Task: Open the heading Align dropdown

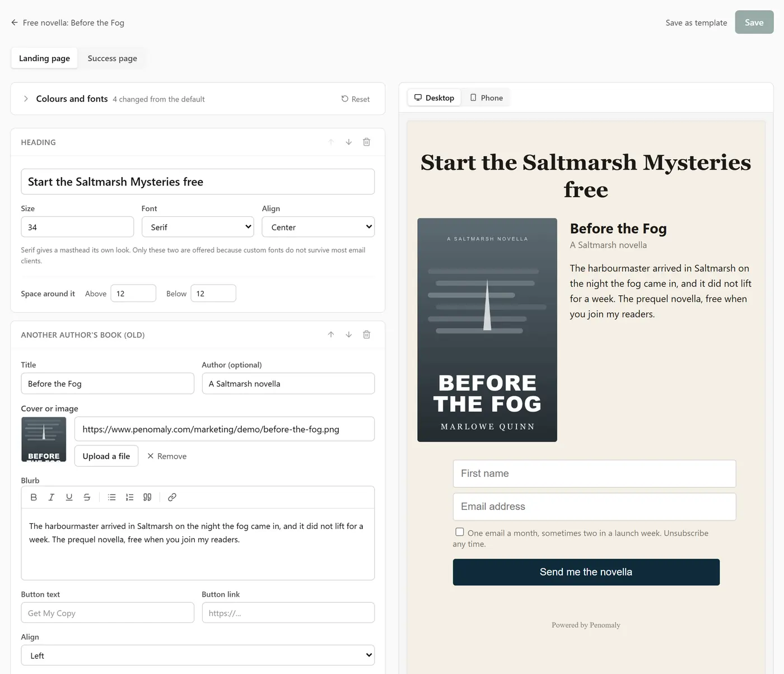Action: click(318, 227)
